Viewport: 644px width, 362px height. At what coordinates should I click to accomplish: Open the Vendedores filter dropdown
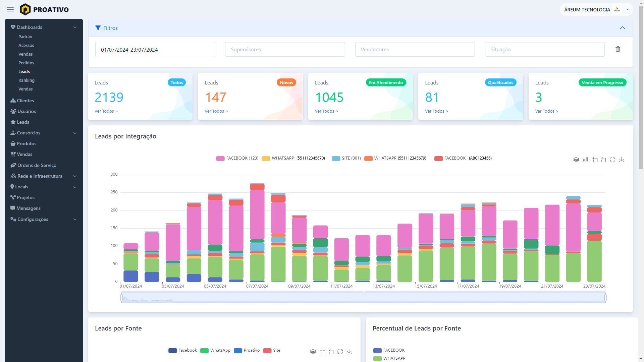tap(415, 49)
